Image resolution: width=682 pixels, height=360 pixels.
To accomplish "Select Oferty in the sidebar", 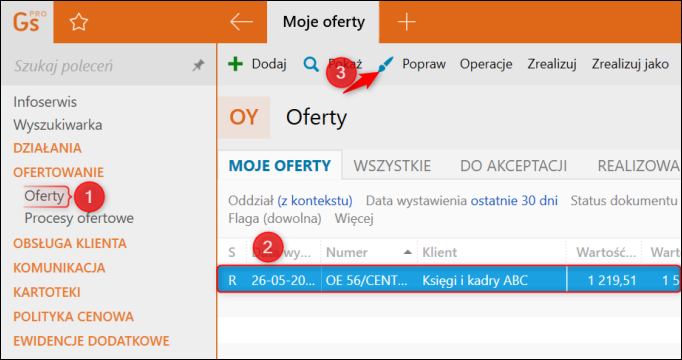I will [x=44, y=196].
